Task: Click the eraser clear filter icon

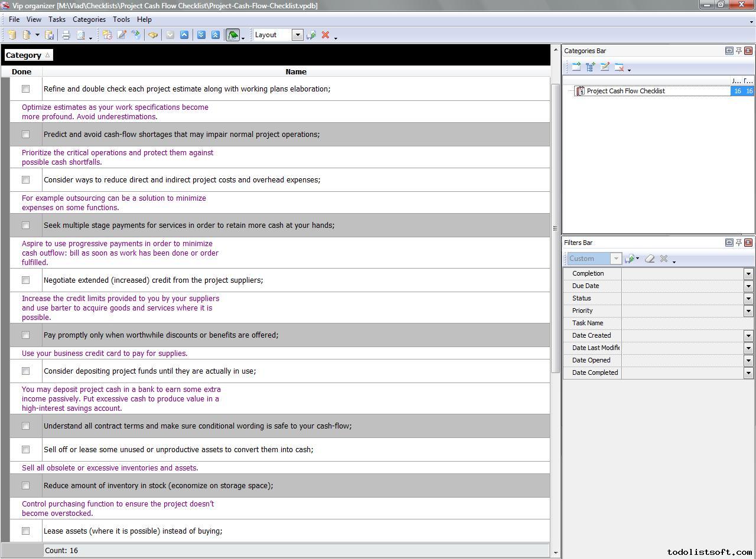Action: tap(650, 259)
